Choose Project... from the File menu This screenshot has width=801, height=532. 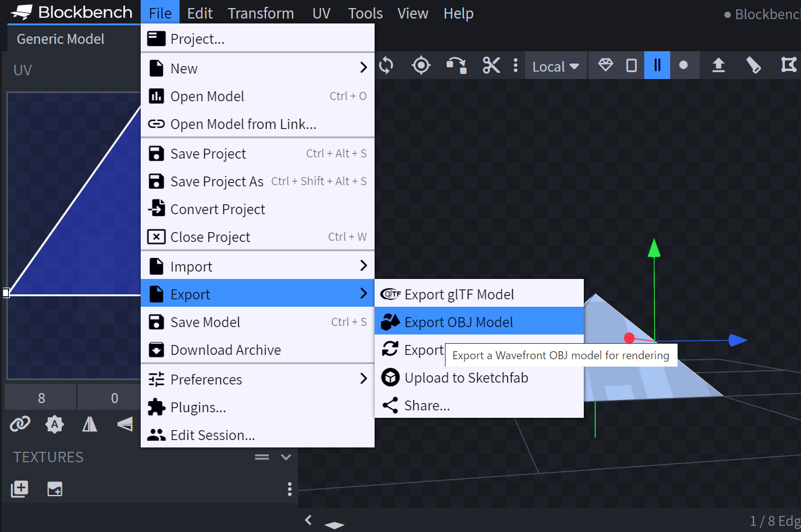click(258, 39)
